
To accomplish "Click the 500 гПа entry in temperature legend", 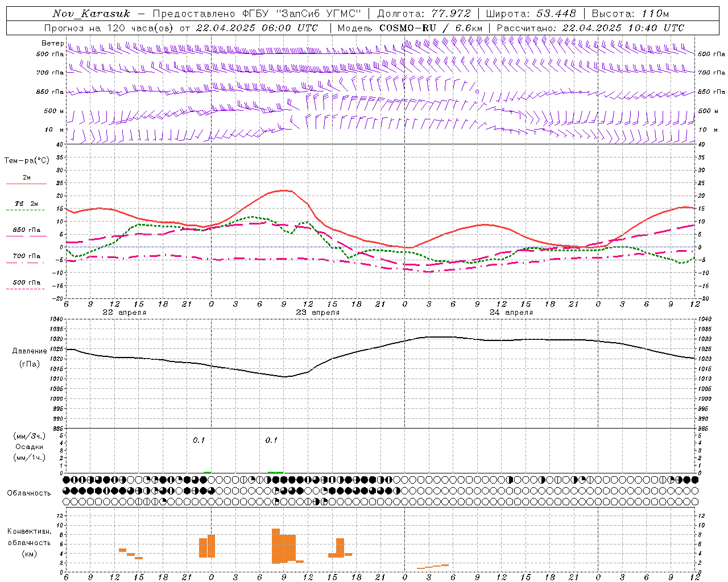I will coord(27,282).
